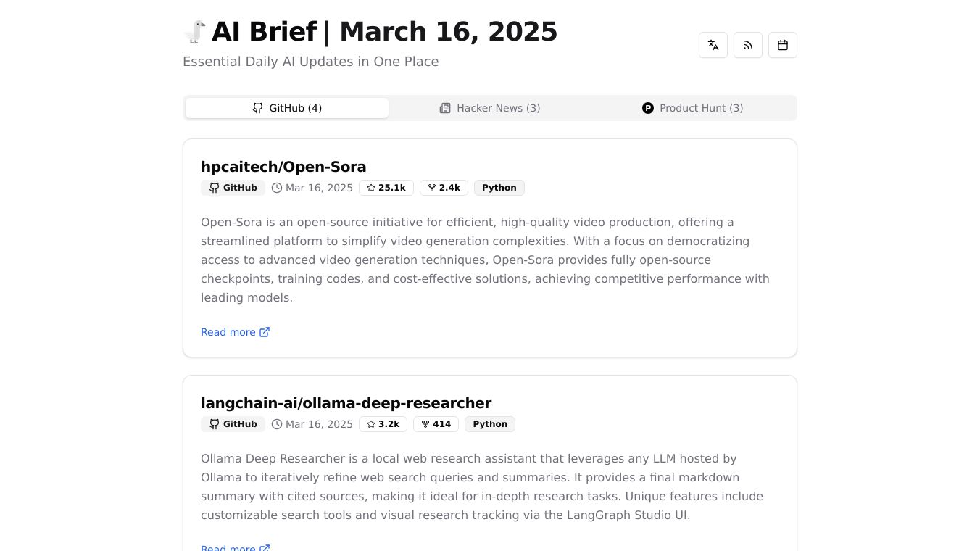Click the AI Brief March 16, 2025 heading
The width and height of the screenshot is (980, 551).
tap(384, 32)
